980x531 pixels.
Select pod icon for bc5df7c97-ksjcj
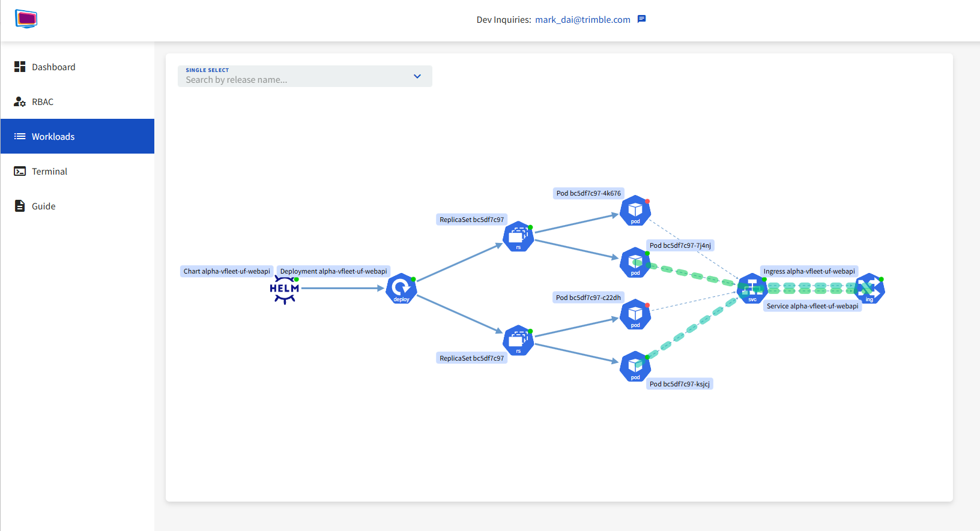635,367
